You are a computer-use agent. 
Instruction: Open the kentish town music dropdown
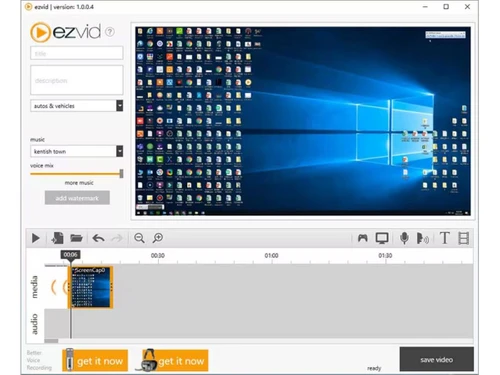point(77,151)
